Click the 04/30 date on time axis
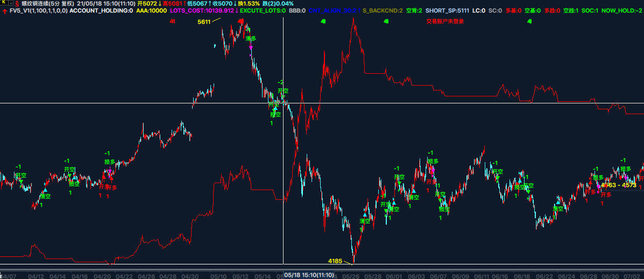 [190, 275]
